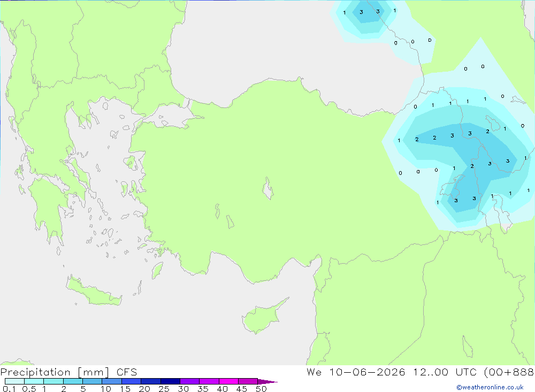This screenshot has height=392, width=535.
Task: Click the island of Cyprus on map
Action: click(262, 317)
